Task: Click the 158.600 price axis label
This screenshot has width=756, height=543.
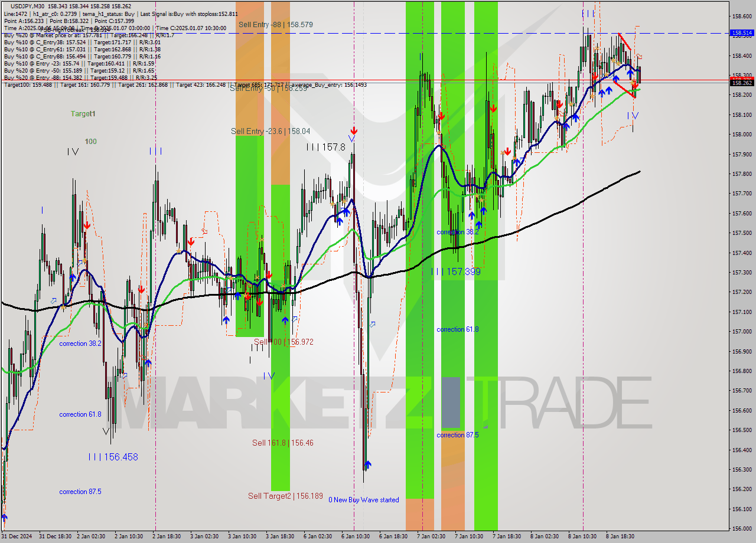Action: pos(742,16)
